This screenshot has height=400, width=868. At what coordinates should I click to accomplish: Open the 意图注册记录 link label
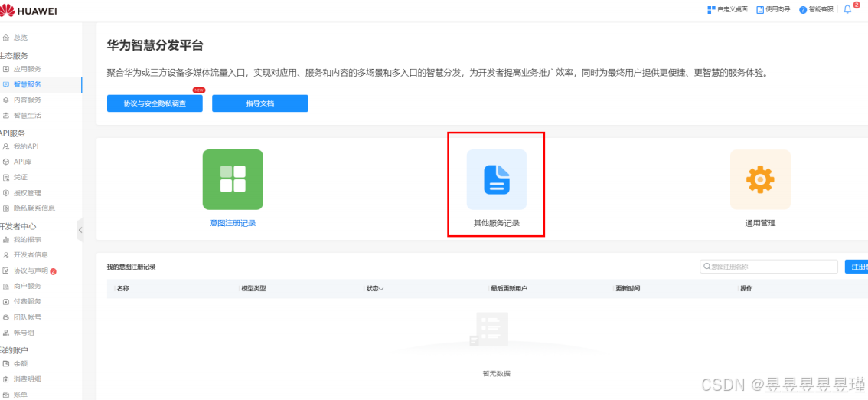tap(233, 223)
